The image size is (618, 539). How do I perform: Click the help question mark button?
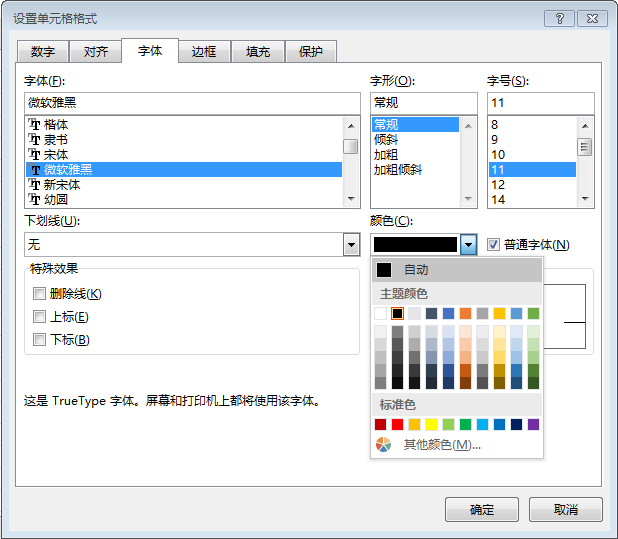coord(559,19)
